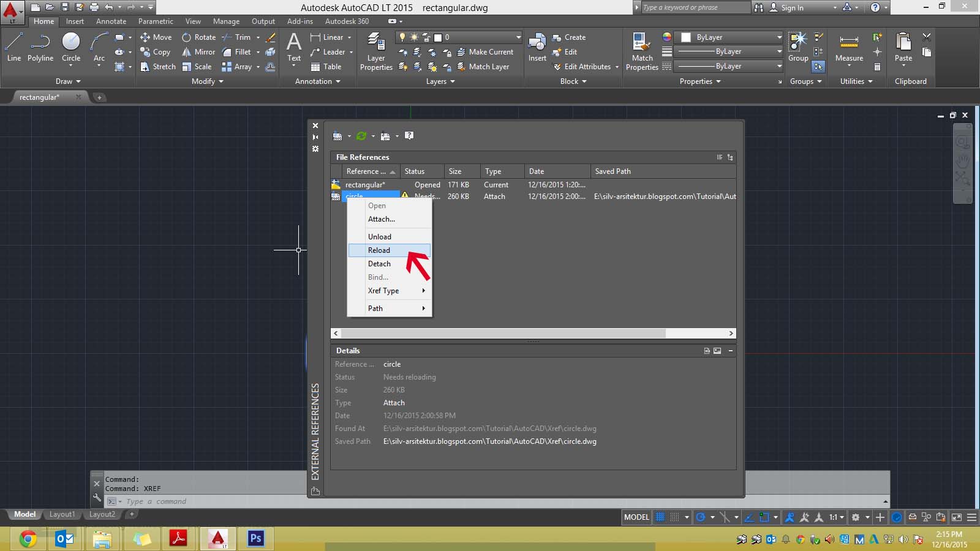Refresh references in External References palette
This screenshot has height=551, width=980.
(361, 136)
